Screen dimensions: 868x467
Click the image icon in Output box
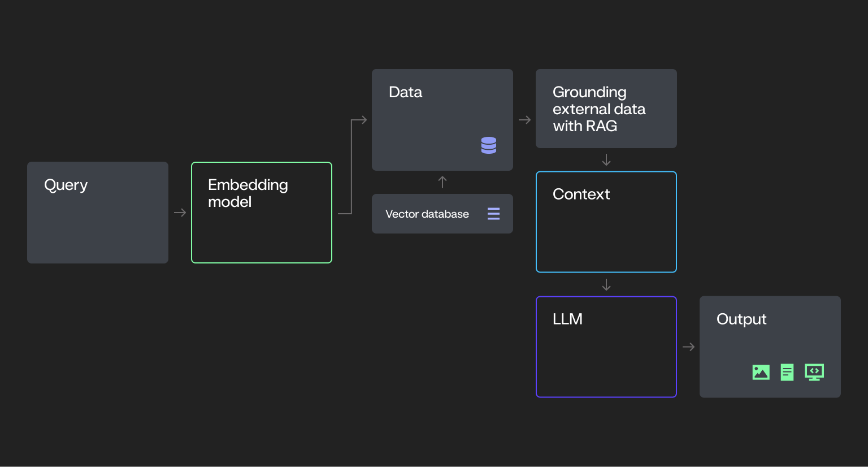tap(761, 372)
